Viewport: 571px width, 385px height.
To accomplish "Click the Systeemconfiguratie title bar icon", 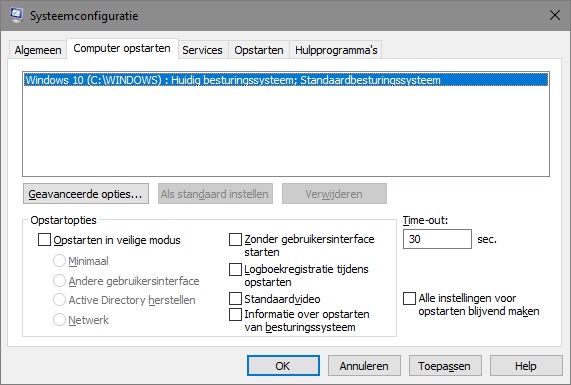I will click(16, 15).
